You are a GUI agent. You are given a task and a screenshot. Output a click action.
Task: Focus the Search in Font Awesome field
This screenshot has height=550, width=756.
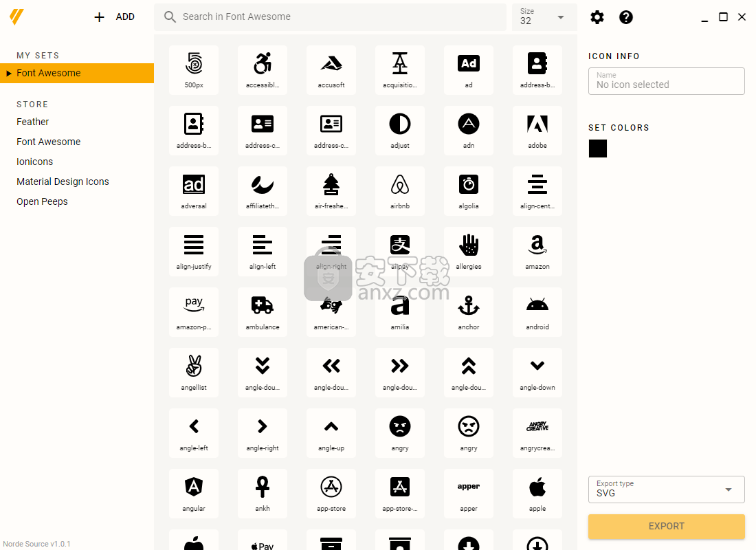(x=331, y=17)
